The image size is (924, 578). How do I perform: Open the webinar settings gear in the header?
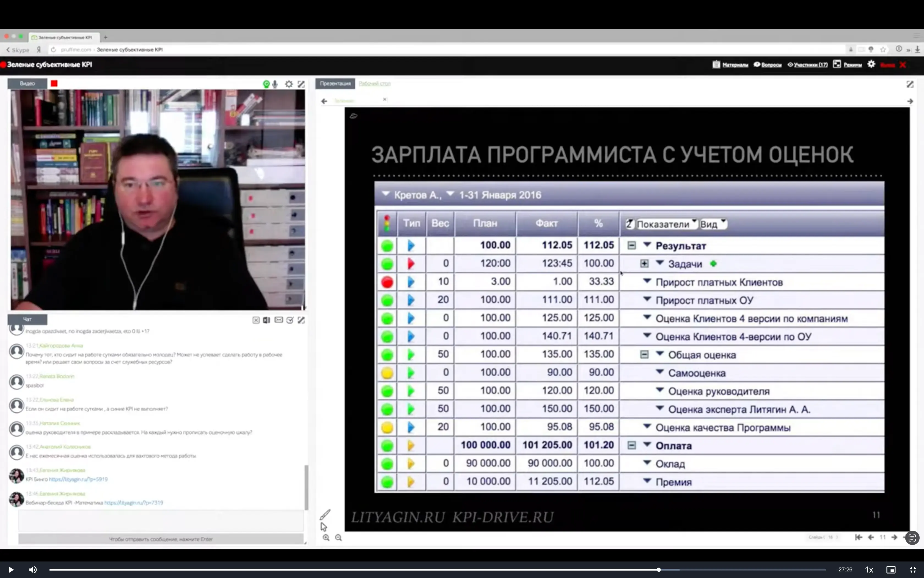[x=871, y=64]
